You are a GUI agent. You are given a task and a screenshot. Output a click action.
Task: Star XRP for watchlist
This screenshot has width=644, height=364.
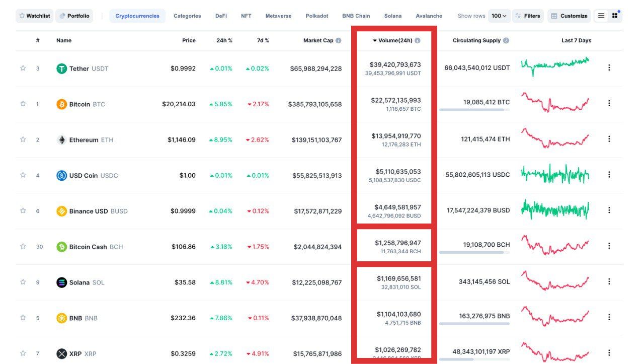pyautogui.click(x=23, y=353)
